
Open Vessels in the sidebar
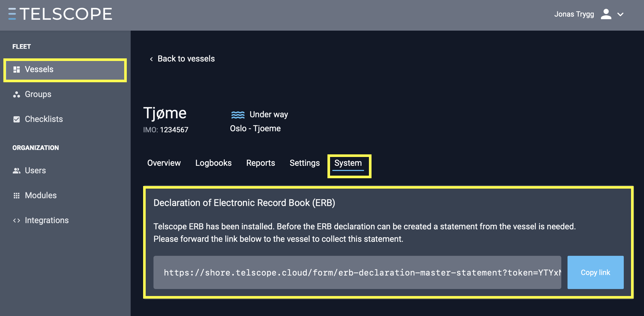pos(65,70)
